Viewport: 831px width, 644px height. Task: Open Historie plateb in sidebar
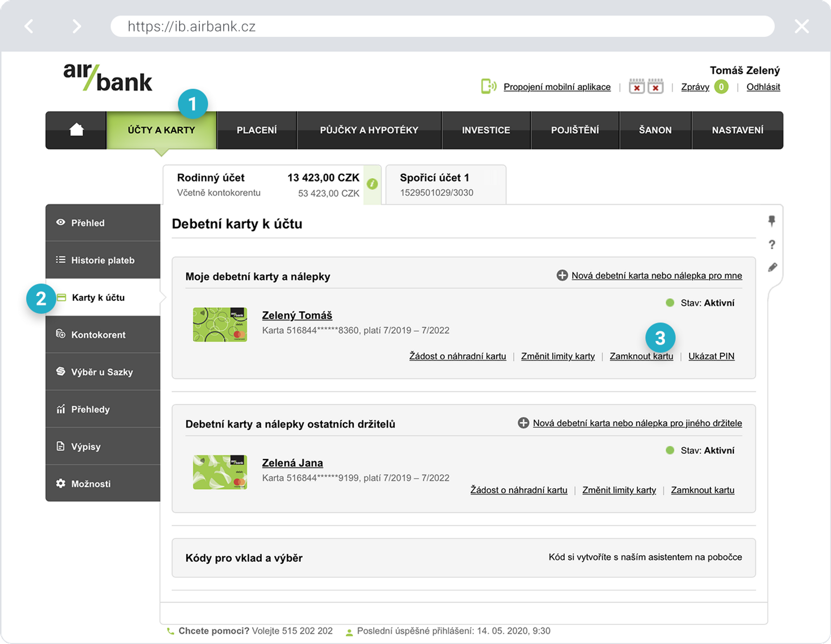103,260
